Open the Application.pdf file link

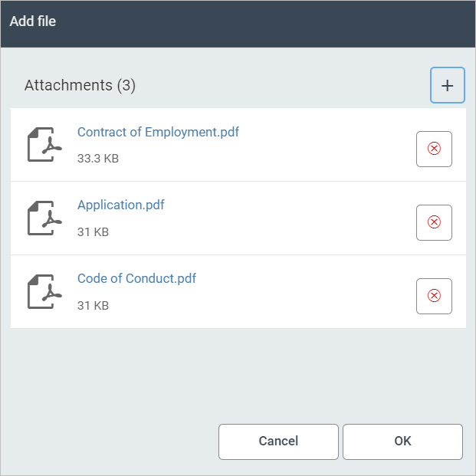[x=121, y=205]
